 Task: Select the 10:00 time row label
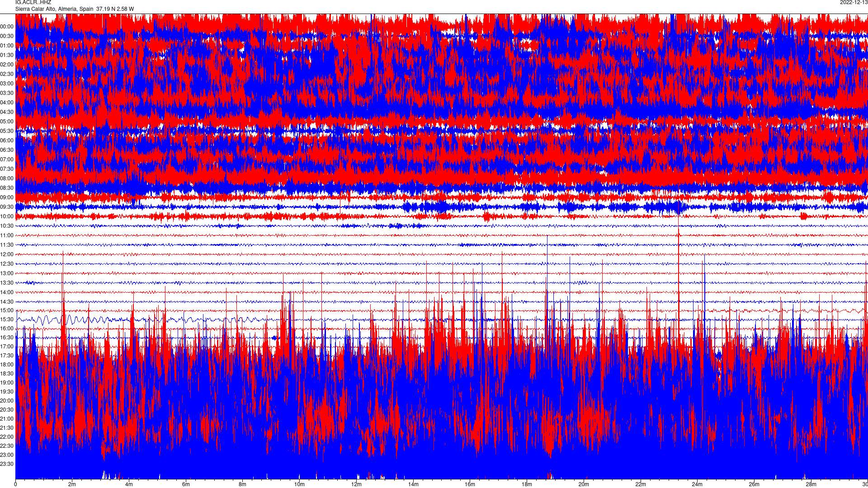point(7,216)
